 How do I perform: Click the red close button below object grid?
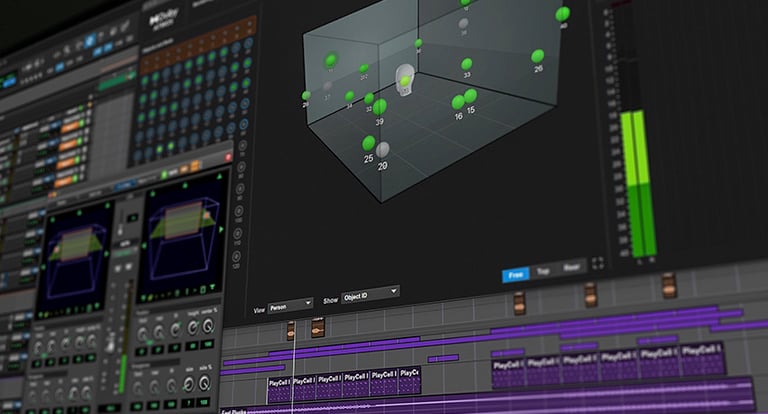(228, 157)
